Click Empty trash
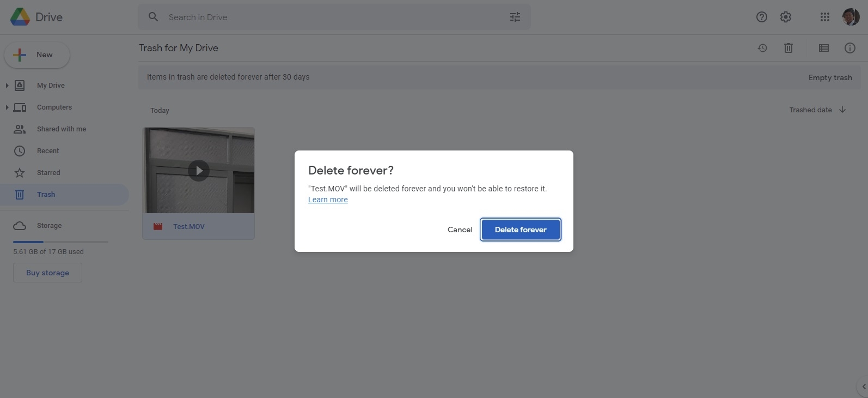The width and height of the screenshot is (868, 398). coord(830,77)
